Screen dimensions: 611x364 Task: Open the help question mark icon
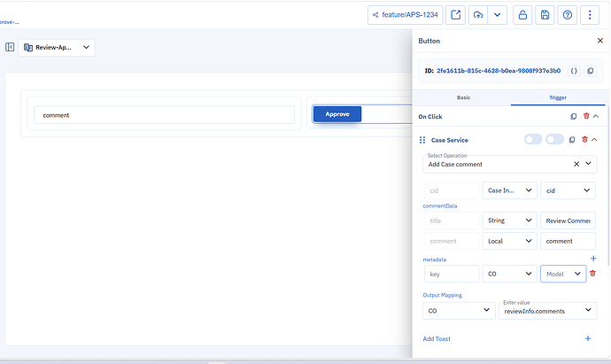click(x=568, y=15)
